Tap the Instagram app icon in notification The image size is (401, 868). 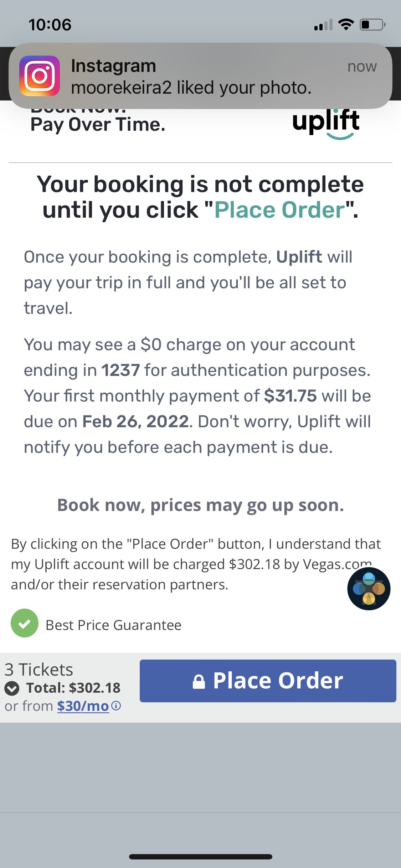point(40,76)
